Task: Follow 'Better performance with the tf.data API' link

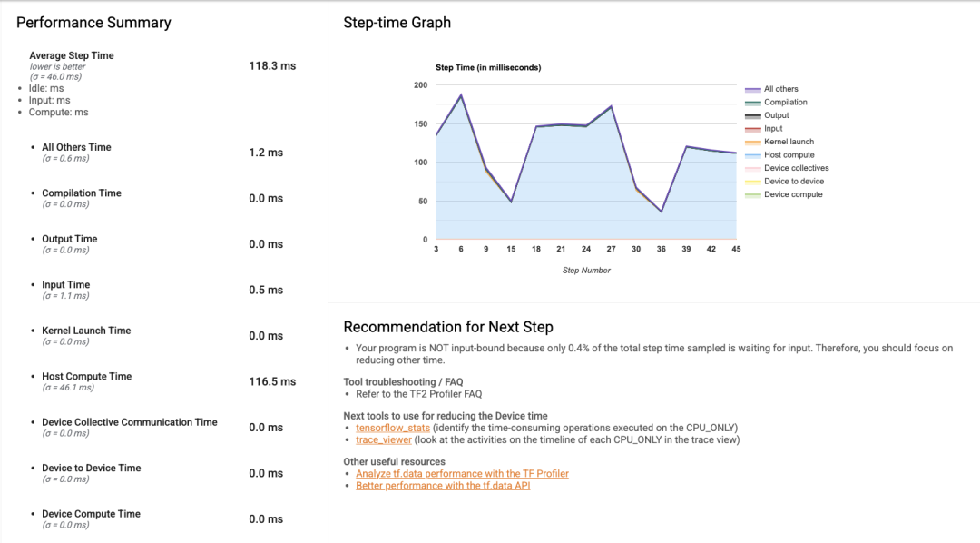Action: coord(443,486)
